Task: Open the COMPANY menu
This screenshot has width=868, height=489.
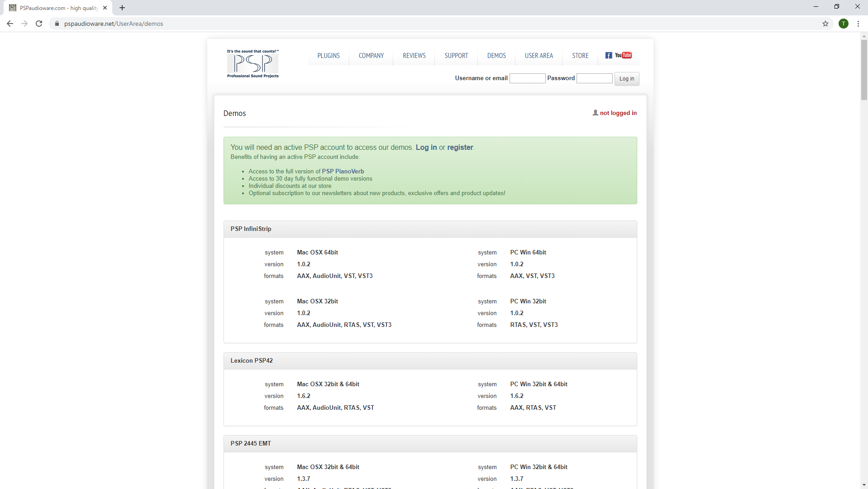Action: pos(371,56)
